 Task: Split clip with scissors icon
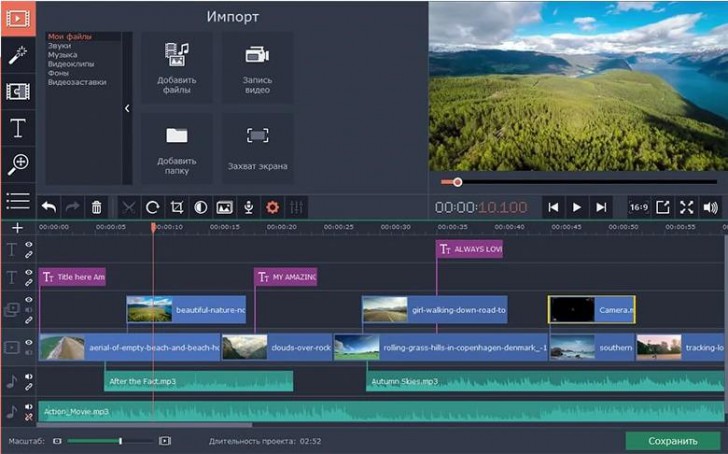tap(129, 207)
